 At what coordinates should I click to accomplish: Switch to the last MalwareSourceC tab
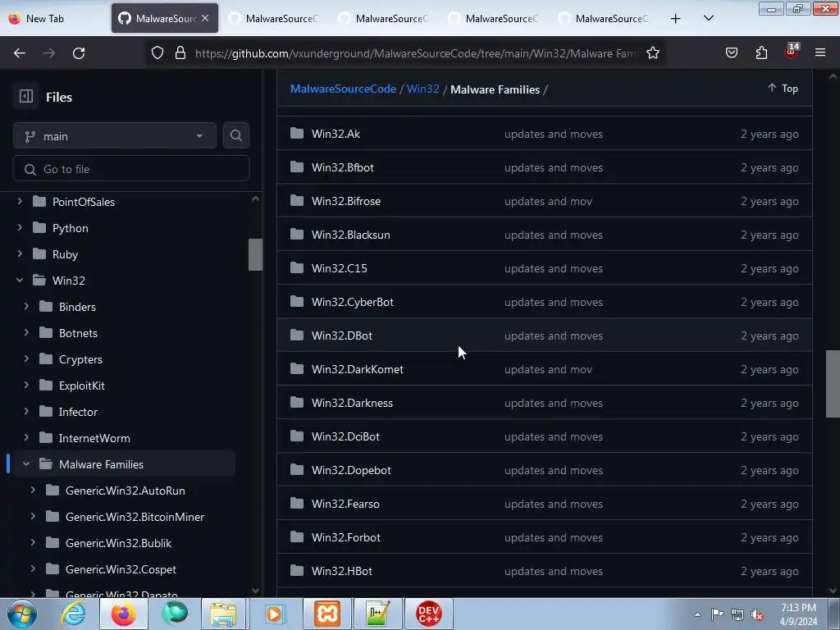(x=604, y=19)
